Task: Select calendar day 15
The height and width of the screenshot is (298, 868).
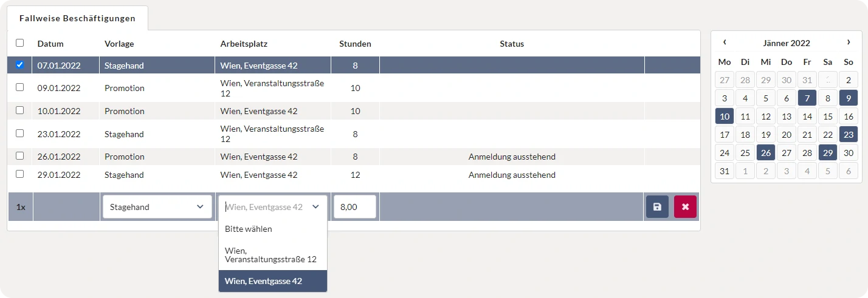Action: click(x=827, y=117)
